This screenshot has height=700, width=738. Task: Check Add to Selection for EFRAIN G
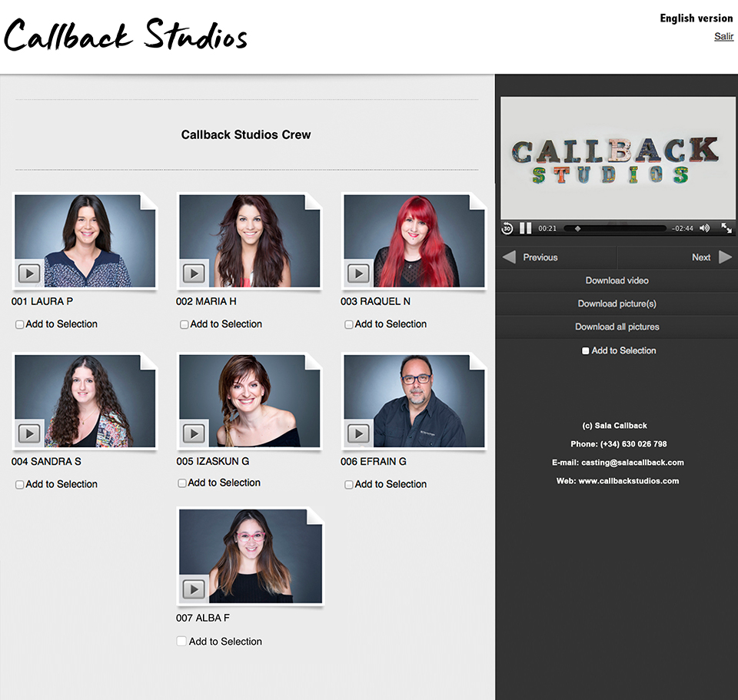point(349,485)
